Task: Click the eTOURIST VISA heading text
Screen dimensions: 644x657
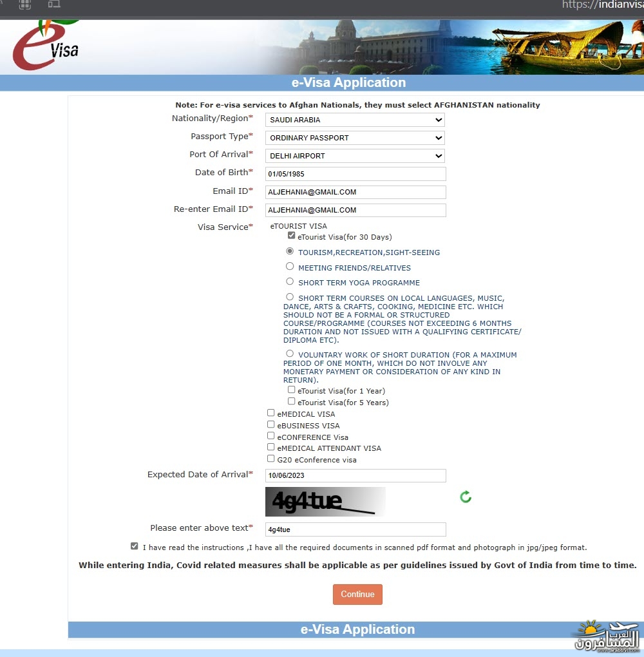Action: pyautogui.click(x=298, y=226)
